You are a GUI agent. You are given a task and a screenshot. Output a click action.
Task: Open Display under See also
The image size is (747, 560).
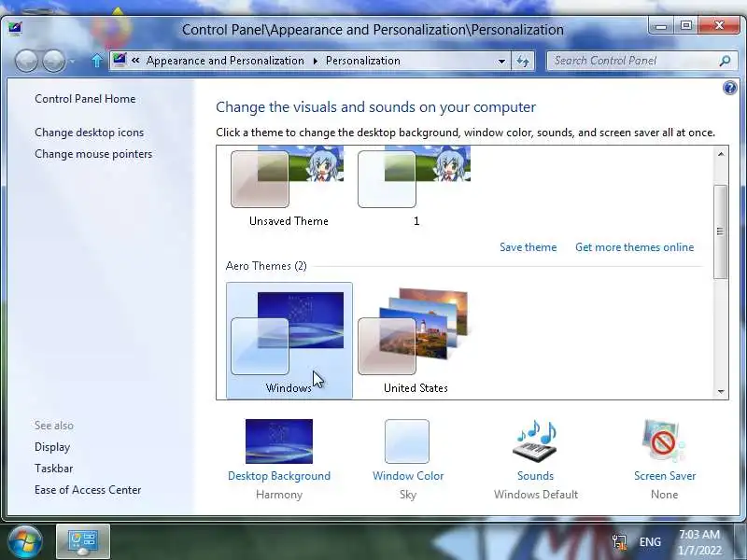point(52,447)
